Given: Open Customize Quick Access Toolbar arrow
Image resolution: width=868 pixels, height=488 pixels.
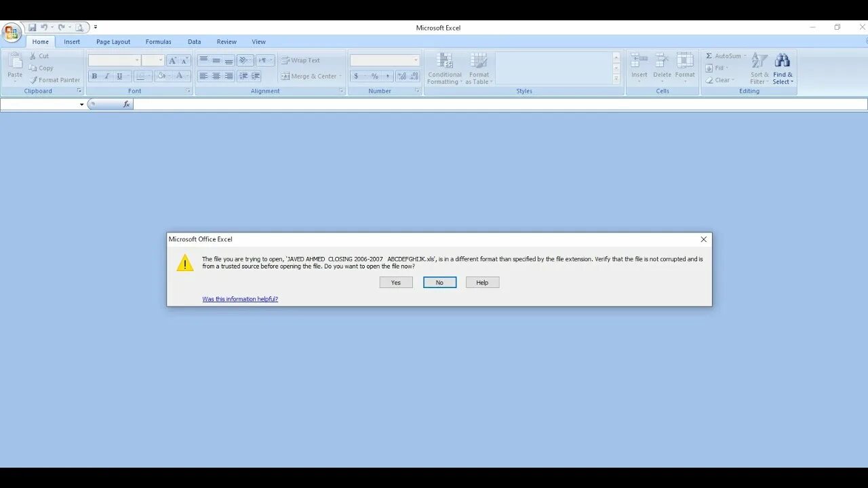Looking at the screenshot, I should click(x=96, y=28).
